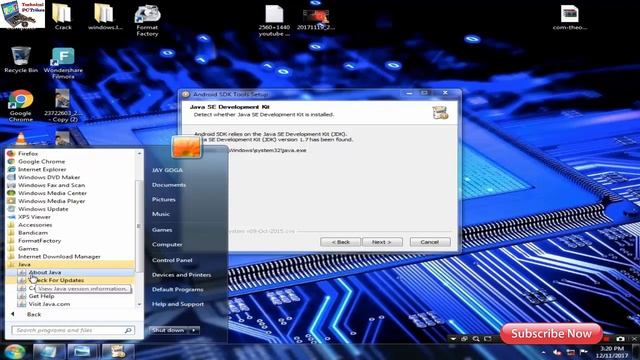Screen dimensions: 640x360
Task: Expand the FormatFactory program folder
Action: point(39,241)
